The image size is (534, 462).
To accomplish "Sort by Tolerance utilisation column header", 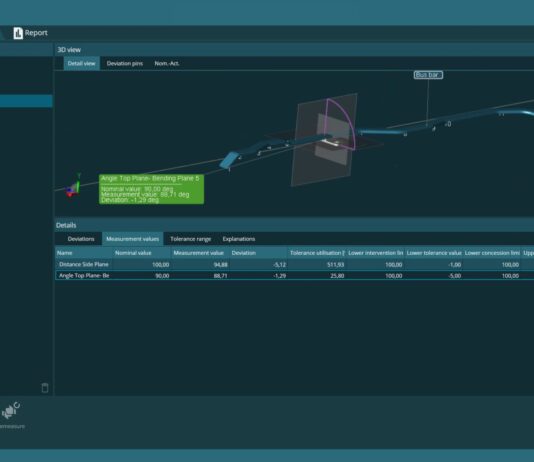I will click(317, 253).
